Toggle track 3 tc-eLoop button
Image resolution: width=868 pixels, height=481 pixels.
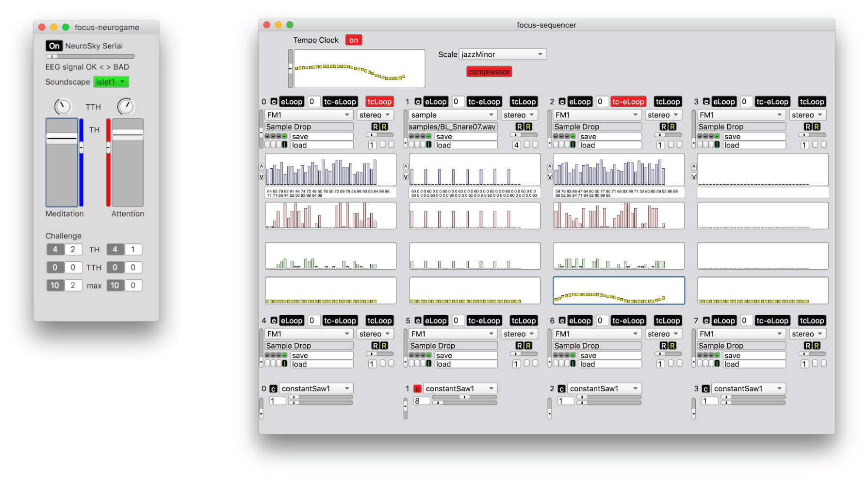coord(772,102)
